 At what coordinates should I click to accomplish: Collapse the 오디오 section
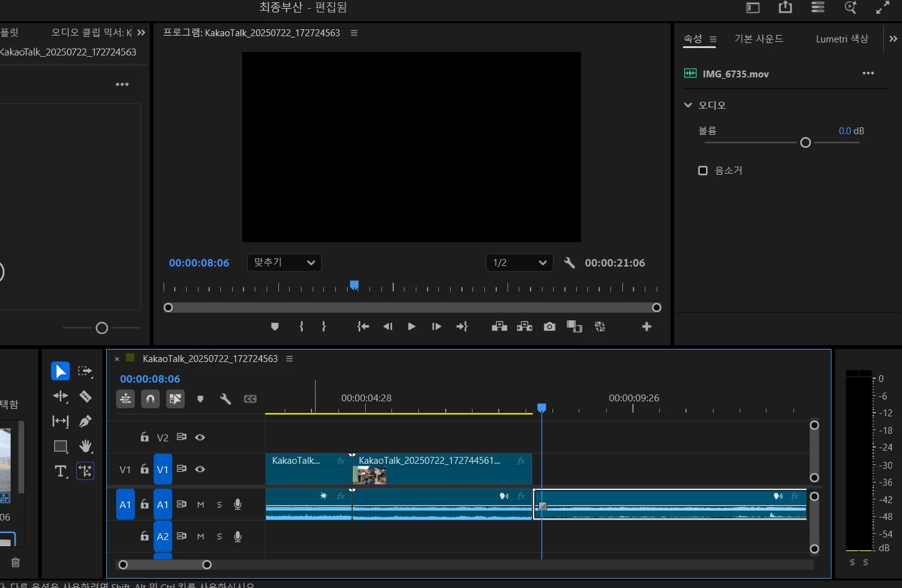[x=688, y=105]
